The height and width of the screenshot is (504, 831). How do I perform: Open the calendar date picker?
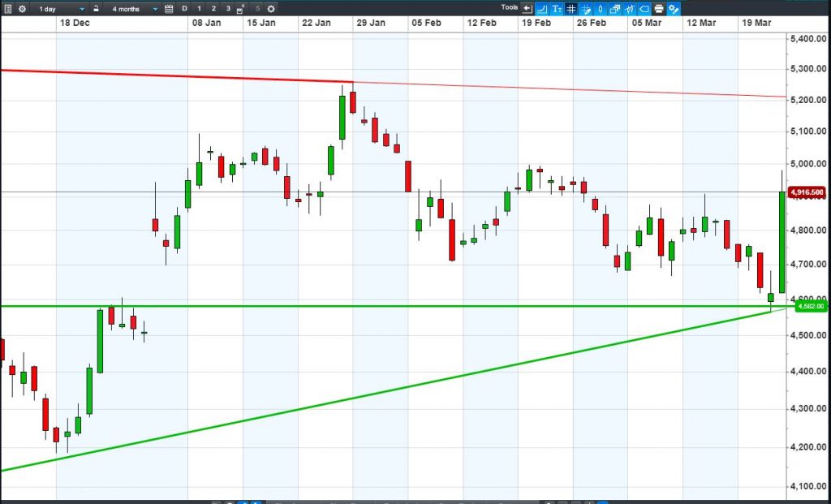click(169, 9)
